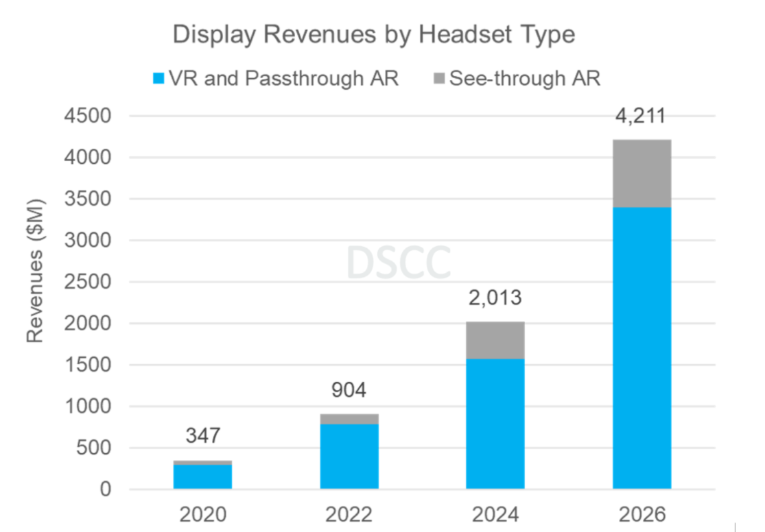Click the gray See-through AR legend marker

(x=438, y=79)
